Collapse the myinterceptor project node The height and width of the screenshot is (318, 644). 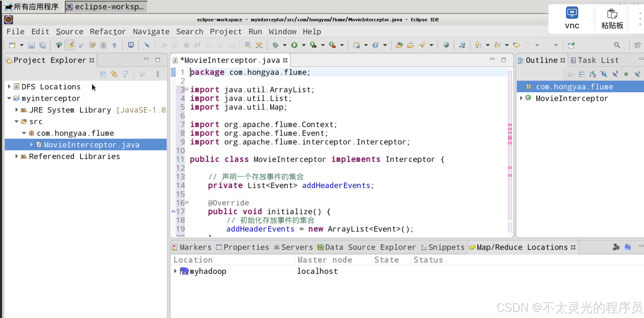9,98
